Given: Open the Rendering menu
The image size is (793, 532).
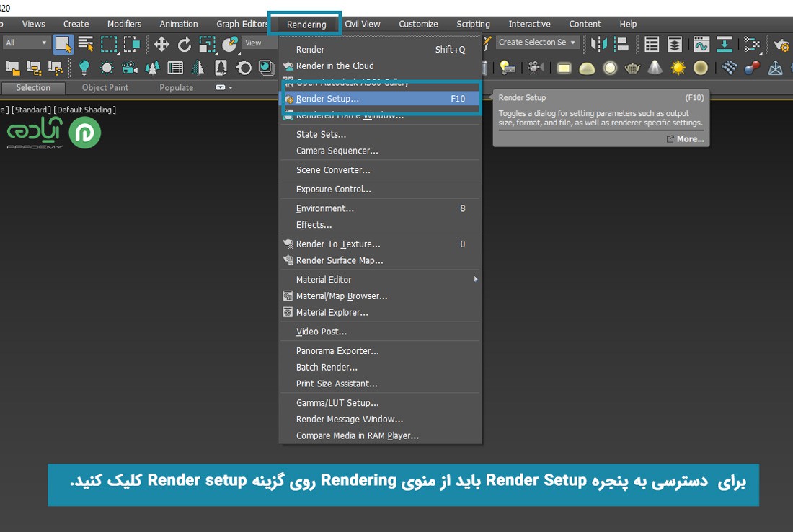Looking at the screenshot, I should (306, 25).
